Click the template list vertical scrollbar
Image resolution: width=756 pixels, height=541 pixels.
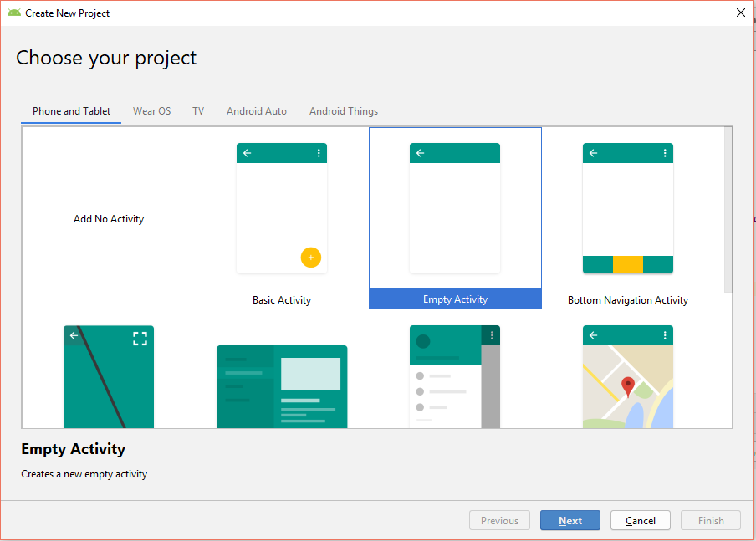click(x=728, y=209)
